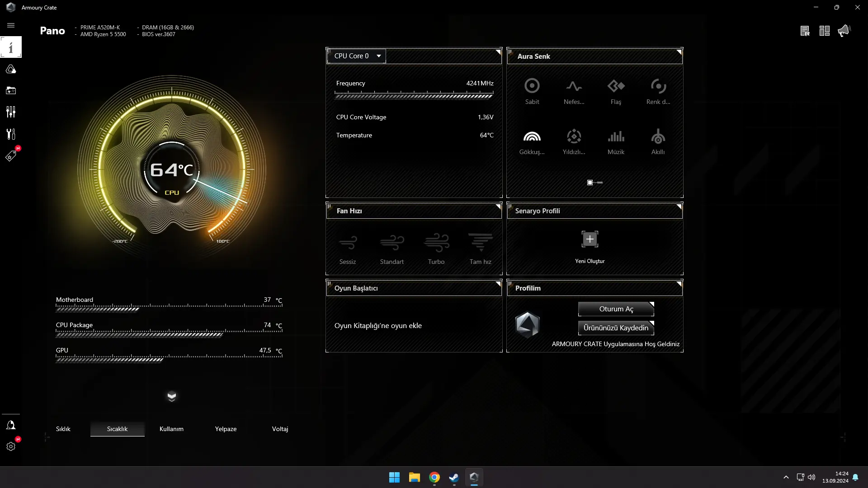This screenshot has height=488, width=868.
Task: Click Oyun Kitaplığı'ne oyun ekle link
Action: tap(378, 326)
